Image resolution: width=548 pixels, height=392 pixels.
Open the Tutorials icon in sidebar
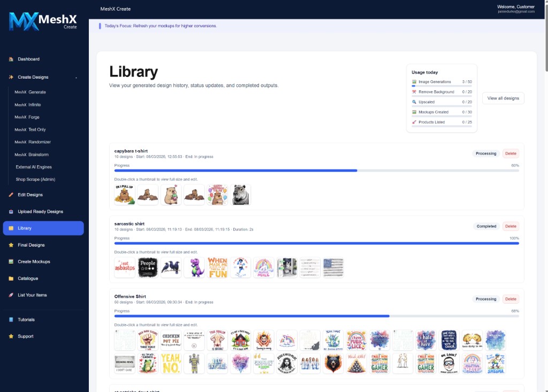click(x=11, y=319)
